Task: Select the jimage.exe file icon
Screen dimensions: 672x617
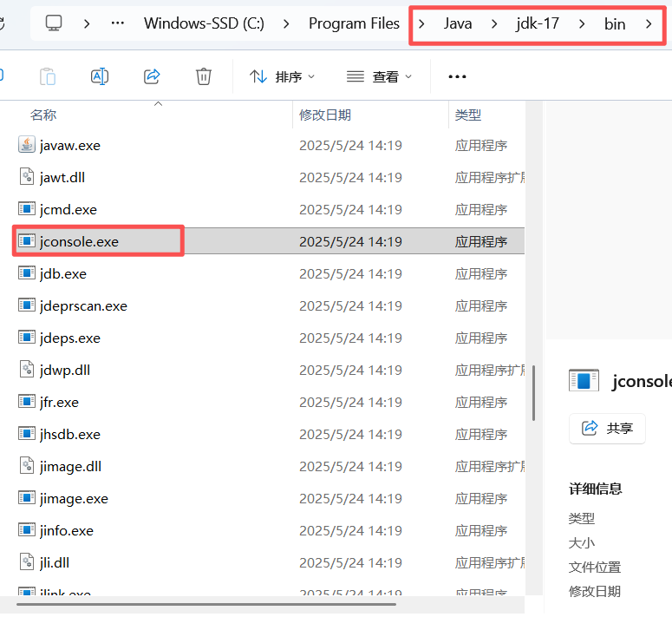Action: click(x=27, y=498)
